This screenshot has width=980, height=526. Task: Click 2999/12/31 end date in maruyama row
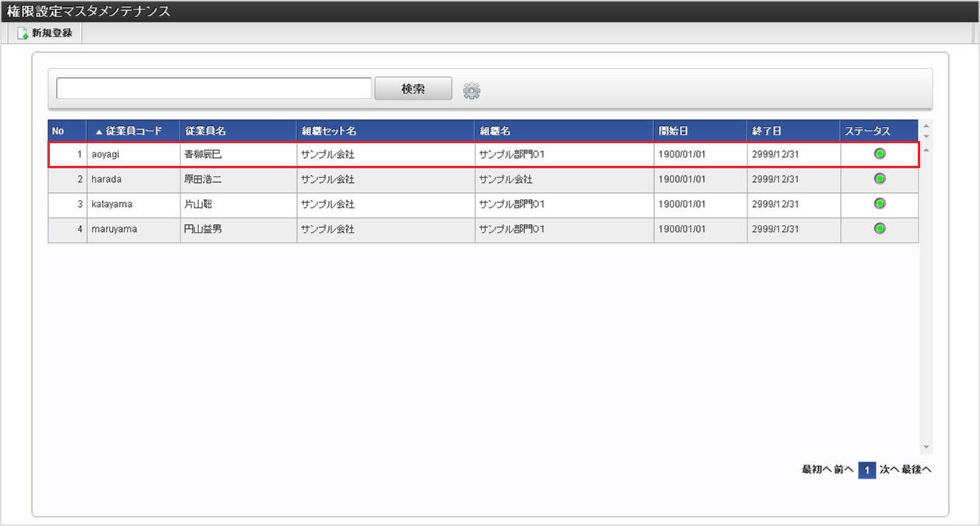point(775,229)
